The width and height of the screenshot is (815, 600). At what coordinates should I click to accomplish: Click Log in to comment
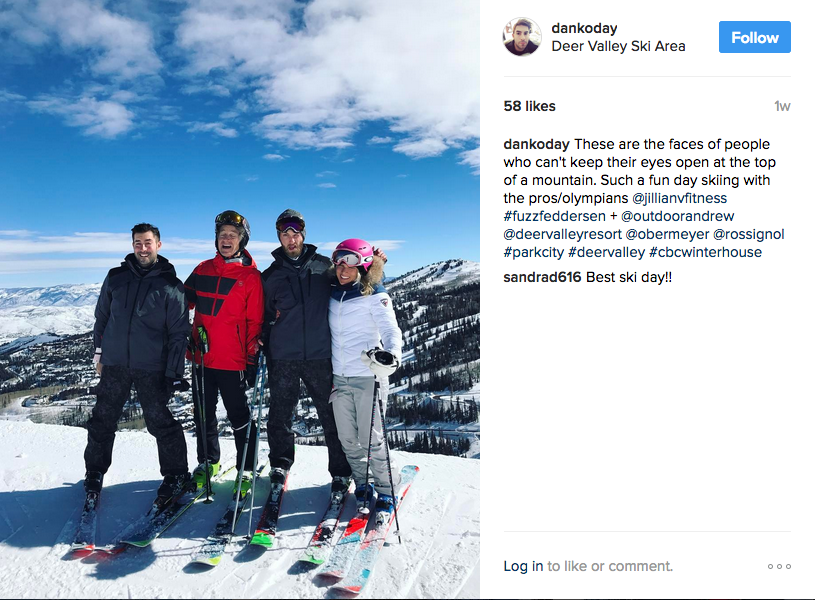(523, 566)
